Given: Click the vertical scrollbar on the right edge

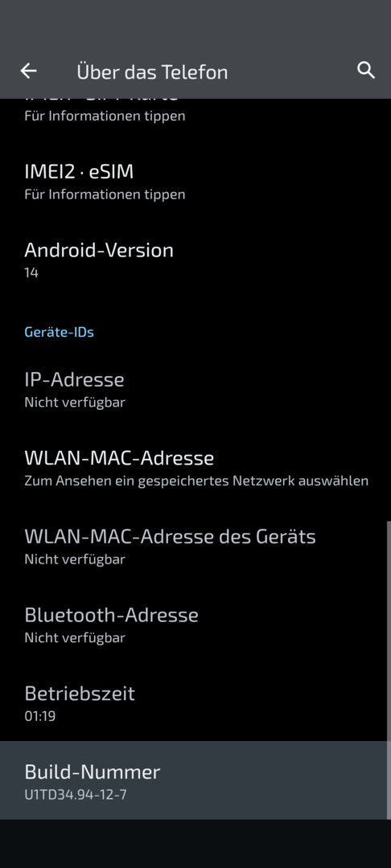Looking at the screenshot, I should [389, 669].
